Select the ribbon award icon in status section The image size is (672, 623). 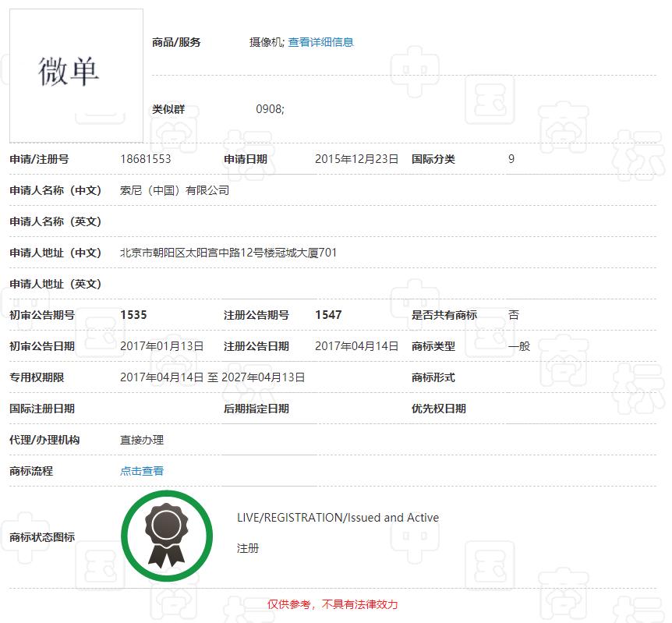[x=166, y=535]
